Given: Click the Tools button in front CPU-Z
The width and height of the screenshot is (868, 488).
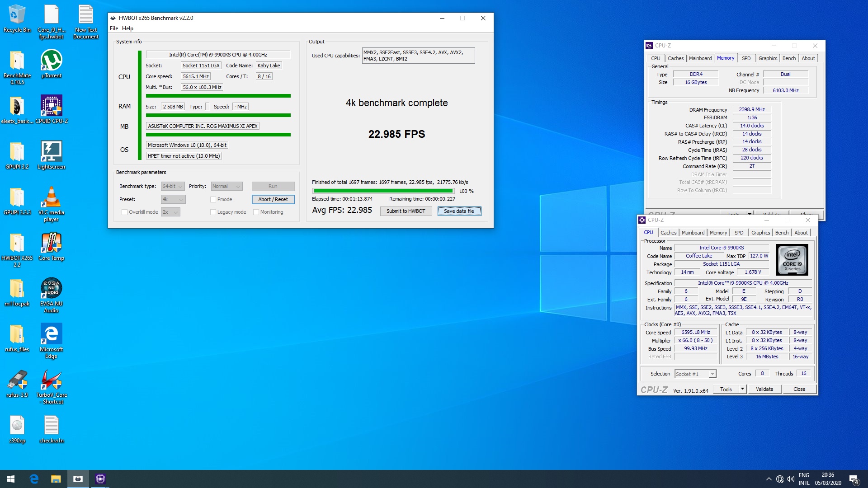Looking at the screenshot, I should point(726,389).
